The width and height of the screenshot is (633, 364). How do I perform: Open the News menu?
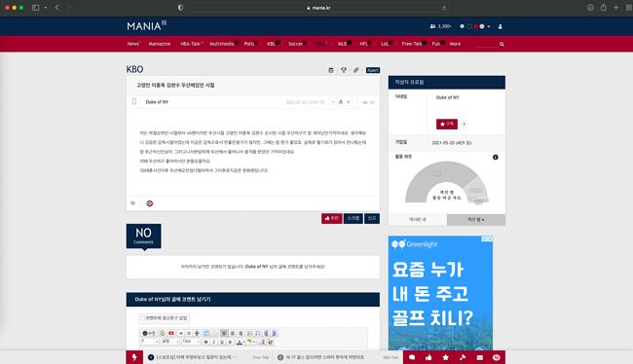pos(133,44)
